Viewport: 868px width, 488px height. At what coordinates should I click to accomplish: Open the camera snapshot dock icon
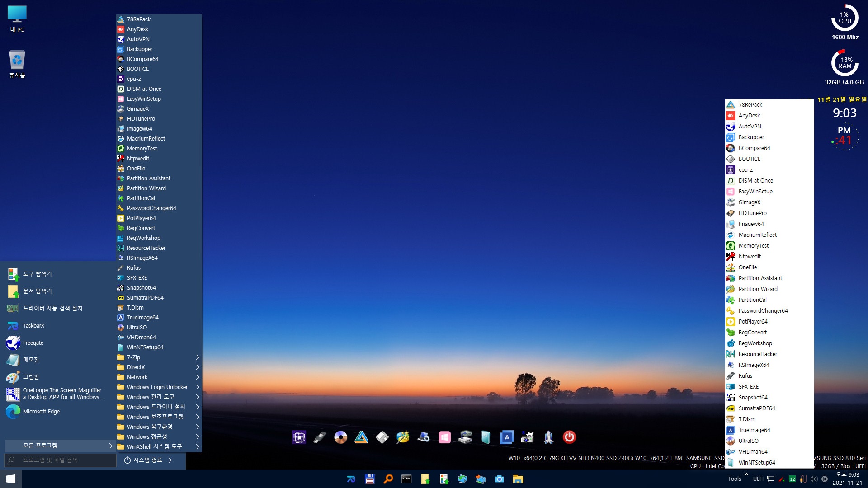point(528,437)
